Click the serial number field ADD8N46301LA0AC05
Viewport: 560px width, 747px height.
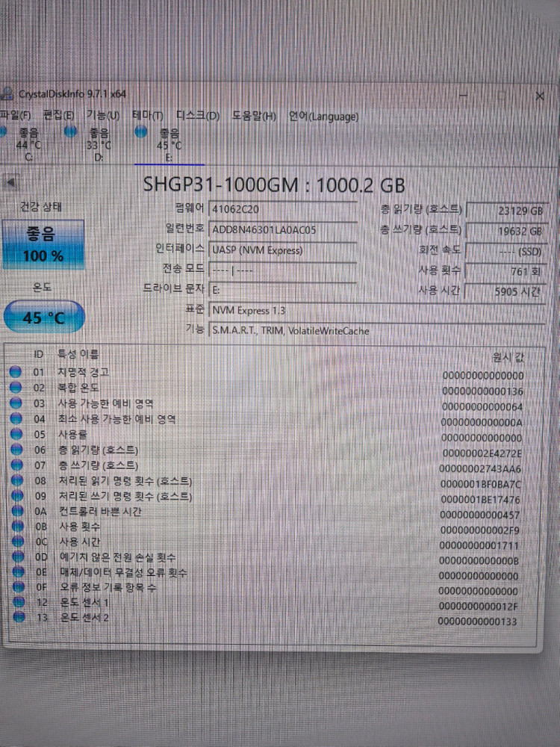pos(283,229)
